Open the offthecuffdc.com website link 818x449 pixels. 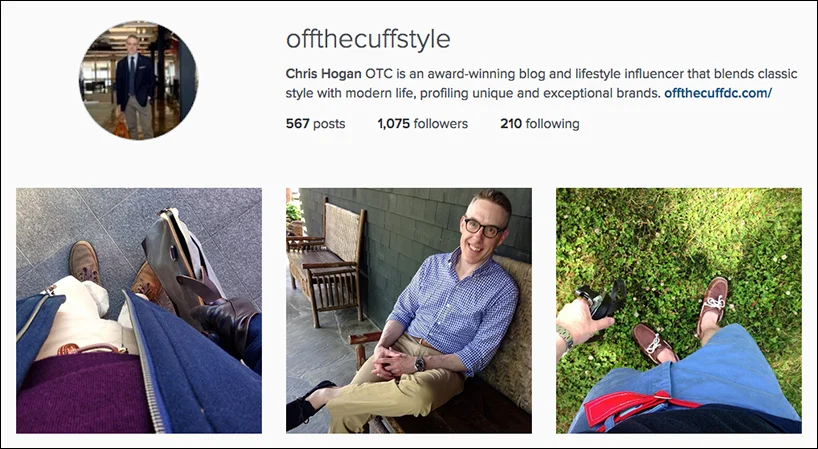pos(718,93)
